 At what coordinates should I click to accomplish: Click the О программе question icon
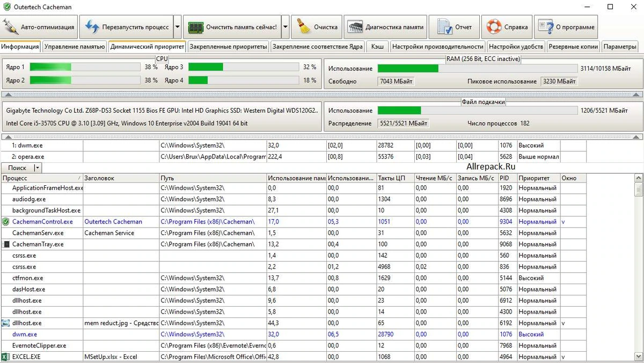tap(545, 27)
